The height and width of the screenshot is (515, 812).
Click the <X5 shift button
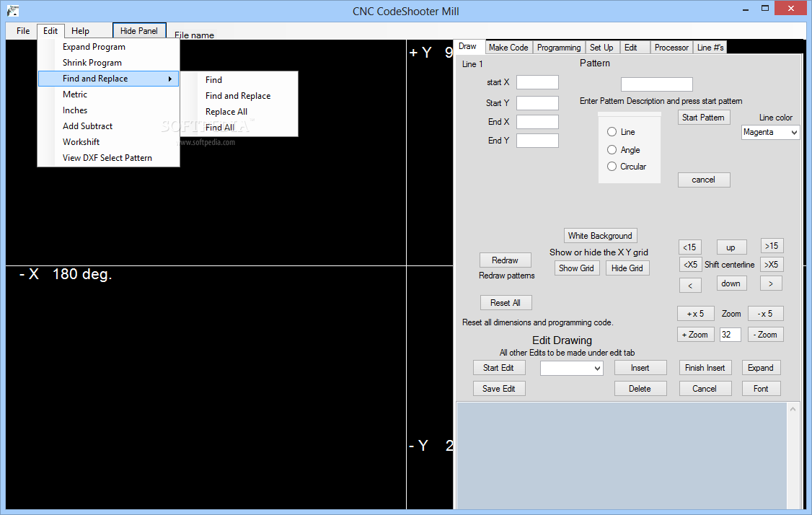click(690, 264)
